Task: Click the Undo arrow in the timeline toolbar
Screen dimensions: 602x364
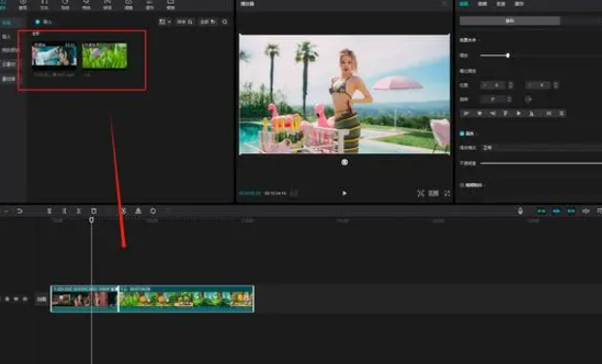Action: click(19, 211)
